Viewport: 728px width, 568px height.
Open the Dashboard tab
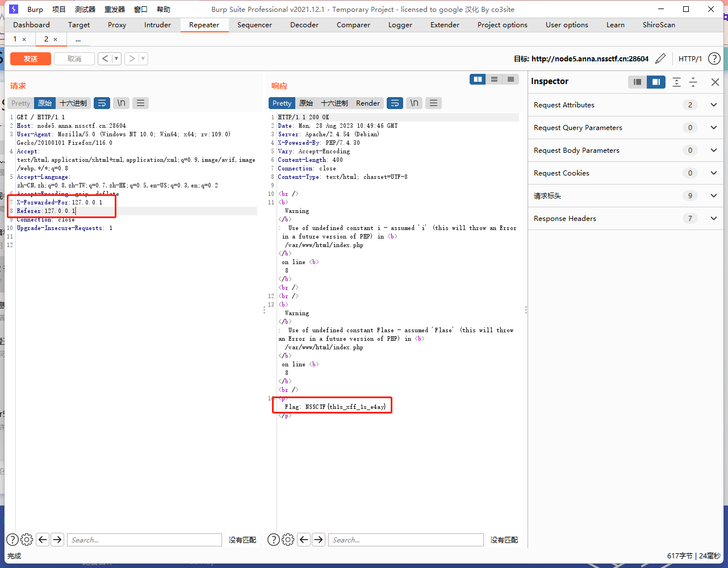point(31,24)
